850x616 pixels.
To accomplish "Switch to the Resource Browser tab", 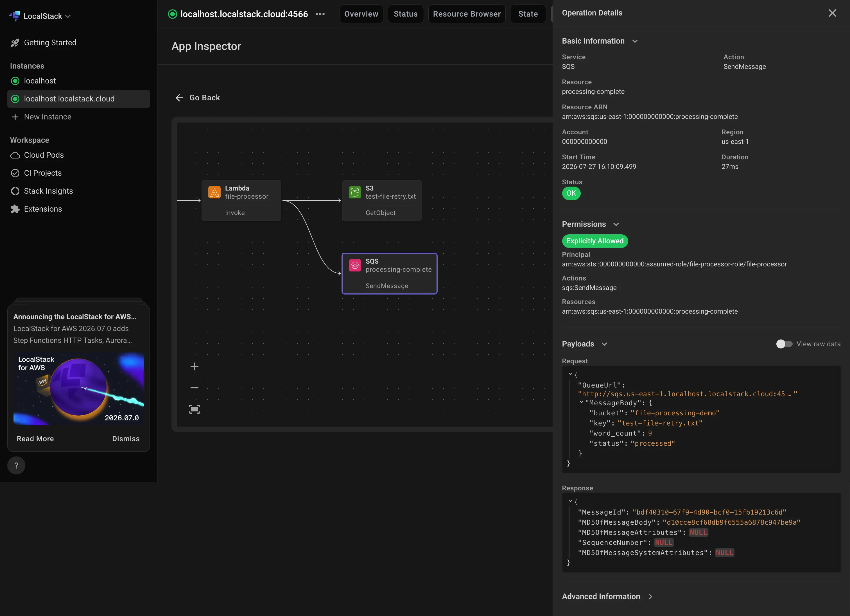I will 467,14.
